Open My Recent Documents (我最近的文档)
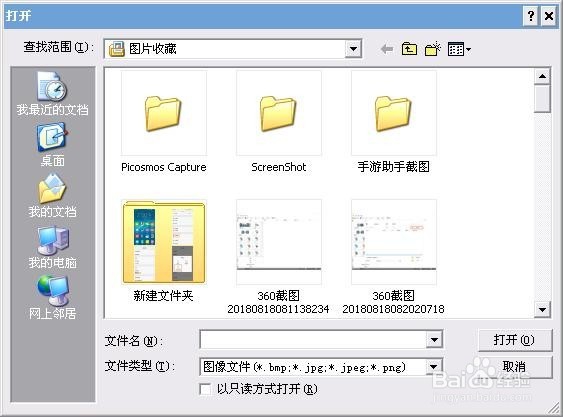Image resolution: width=563 pixels, height=417 pixels. click(x=52, y=93)
